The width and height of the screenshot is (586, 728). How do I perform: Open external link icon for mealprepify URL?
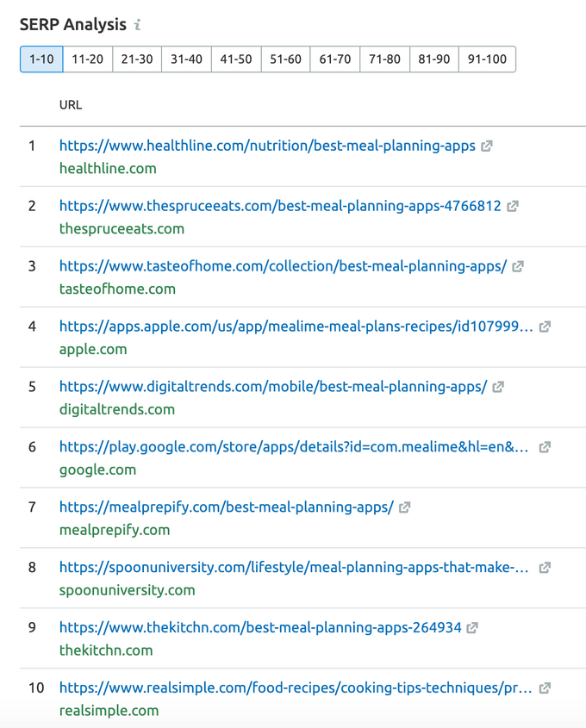point(404,507)
